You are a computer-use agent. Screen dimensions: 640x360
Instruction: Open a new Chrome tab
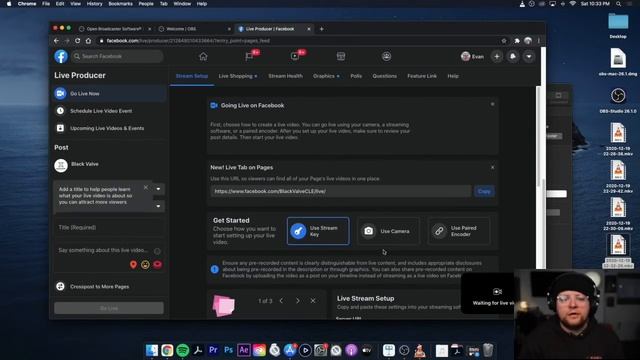tap(322, 29)
